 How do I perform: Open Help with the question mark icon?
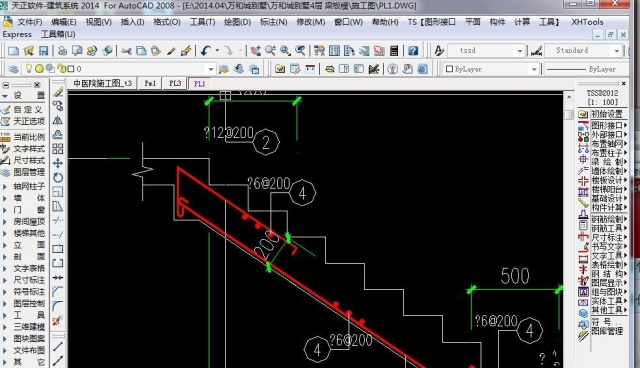413,51
